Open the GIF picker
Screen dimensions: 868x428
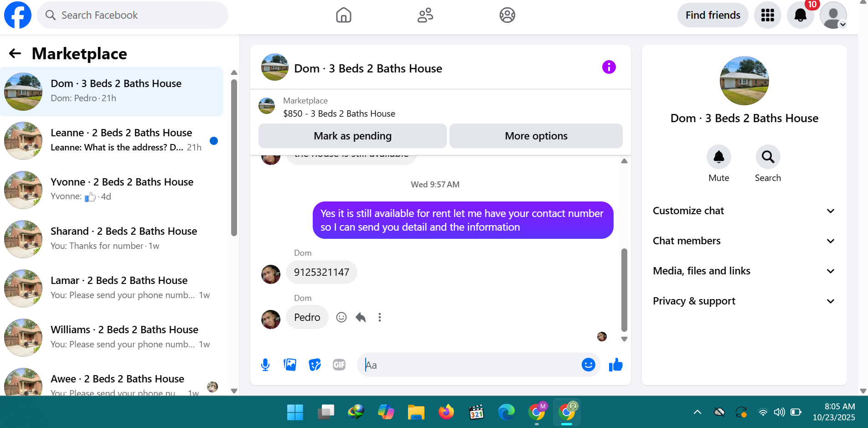tap(339, 365)
